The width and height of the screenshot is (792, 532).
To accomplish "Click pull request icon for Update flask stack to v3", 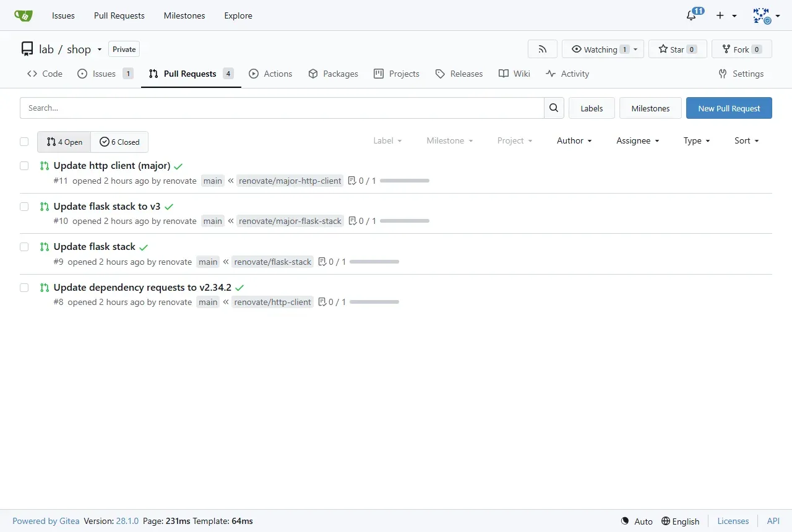I will coord(45,207).
